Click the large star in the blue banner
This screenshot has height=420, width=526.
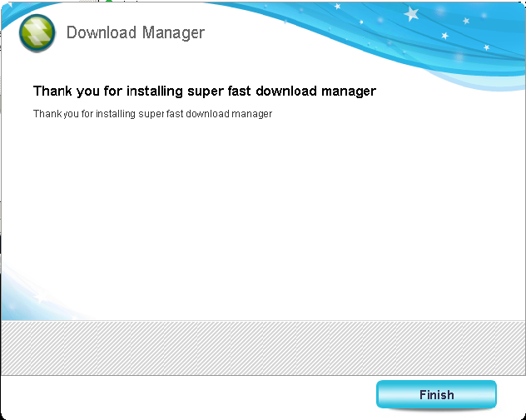tap(411, 14)
